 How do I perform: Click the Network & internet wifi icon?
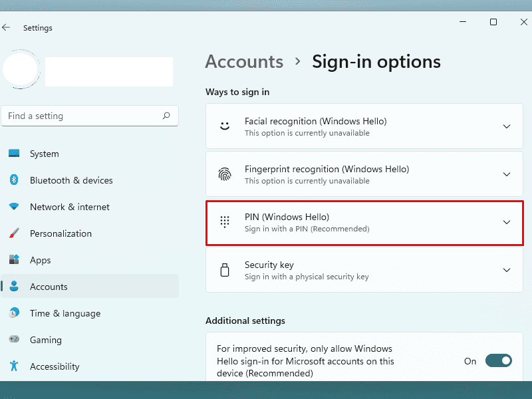click(x=14, y=207)
